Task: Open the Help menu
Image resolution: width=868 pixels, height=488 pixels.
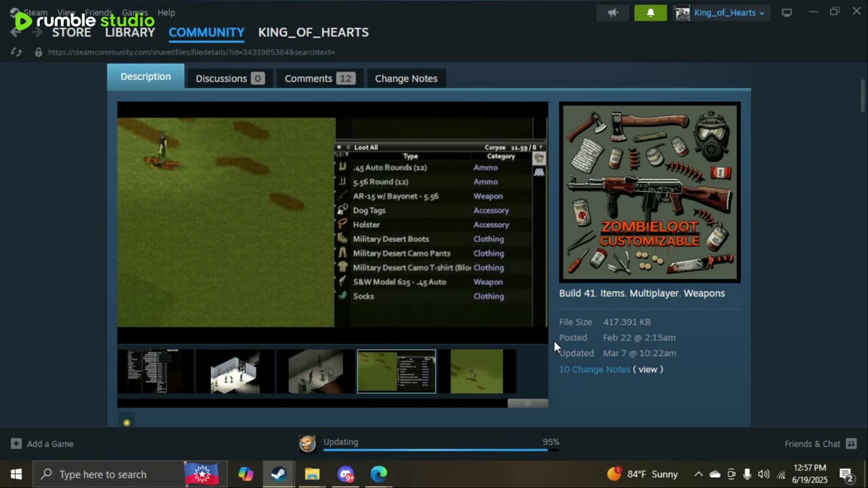Action: [x=166, y=12]
